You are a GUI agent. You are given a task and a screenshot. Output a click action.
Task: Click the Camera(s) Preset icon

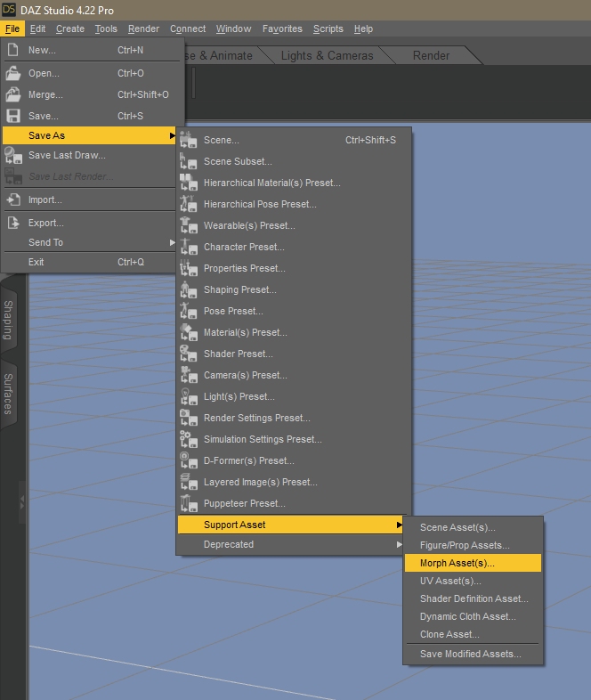pos(188,375)
